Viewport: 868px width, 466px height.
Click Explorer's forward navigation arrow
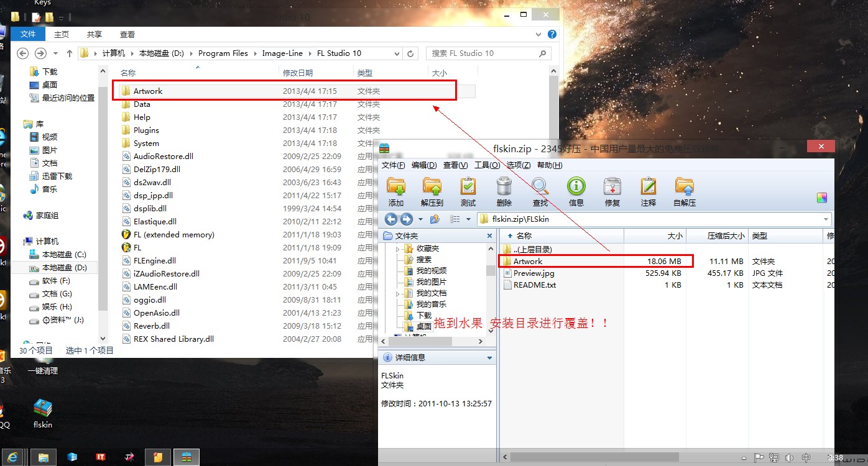(x=40, y=53)
